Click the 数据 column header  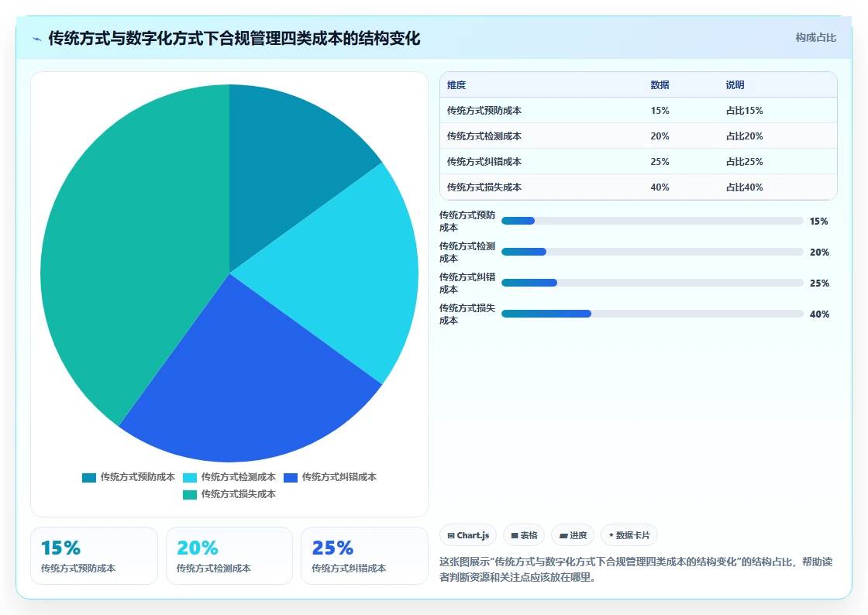660,84
